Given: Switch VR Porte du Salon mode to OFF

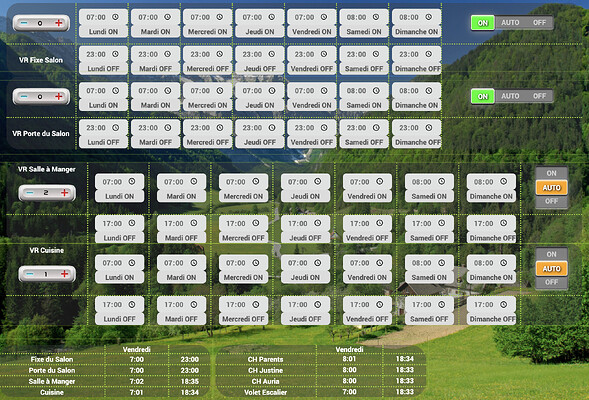Looking at the screenshot, I should tap(539, 96).
